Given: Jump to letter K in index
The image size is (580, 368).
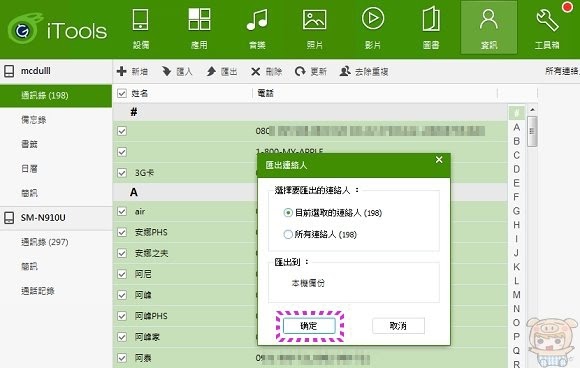Looking at the screenshot, I should click(x=516, y=267).
